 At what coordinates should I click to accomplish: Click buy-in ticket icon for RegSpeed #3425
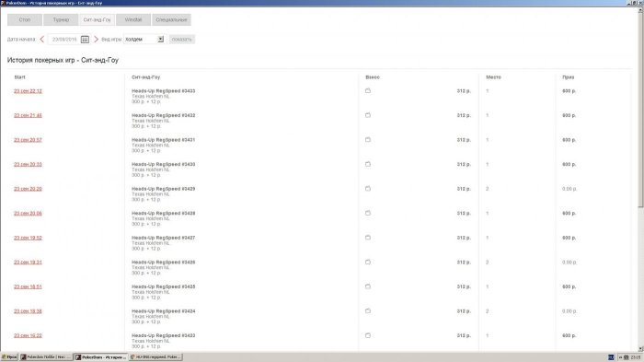[368, 286]
